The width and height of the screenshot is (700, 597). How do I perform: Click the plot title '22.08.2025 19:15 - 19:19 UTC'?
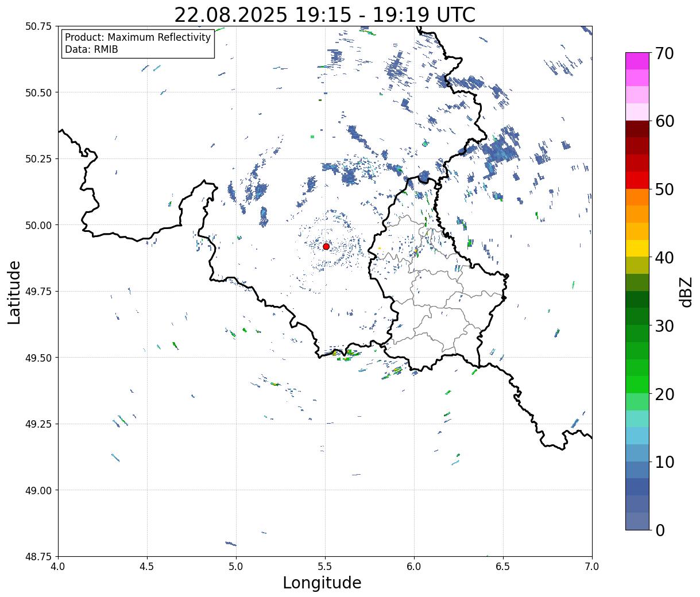(325, 15)
